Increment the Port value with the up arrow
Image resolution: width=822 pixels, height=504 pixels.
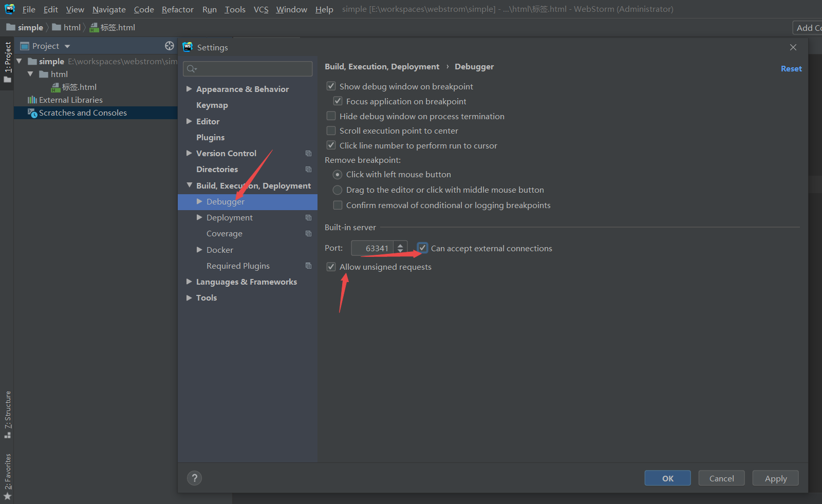(x=400, y=245)
